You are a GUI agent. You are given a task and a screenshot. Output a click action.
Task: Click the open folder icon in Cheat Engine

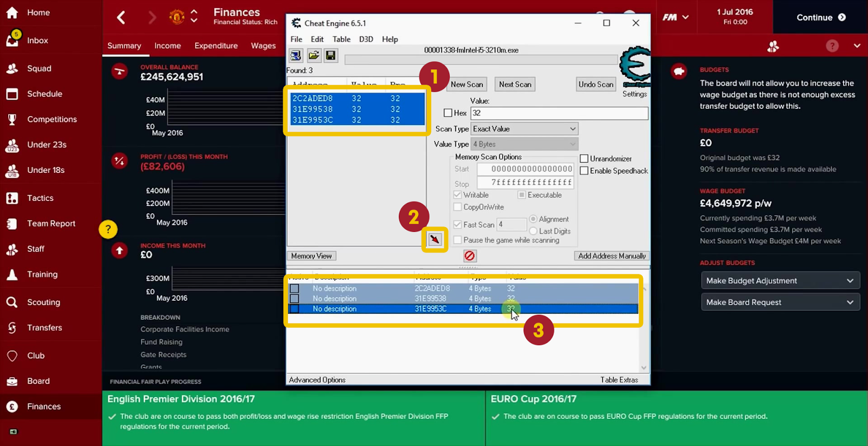coord(314,55)
